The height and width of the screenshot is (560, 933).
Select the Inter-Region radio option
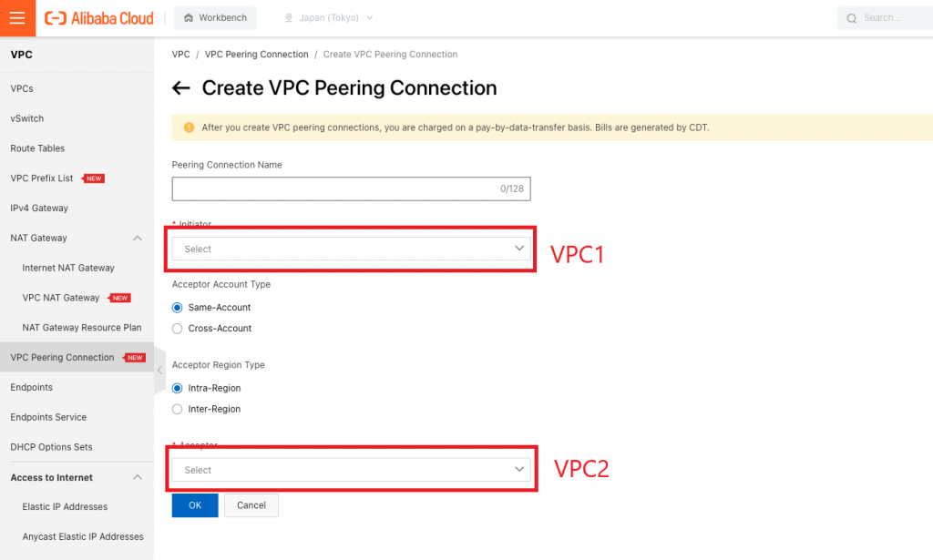[178, 409]
